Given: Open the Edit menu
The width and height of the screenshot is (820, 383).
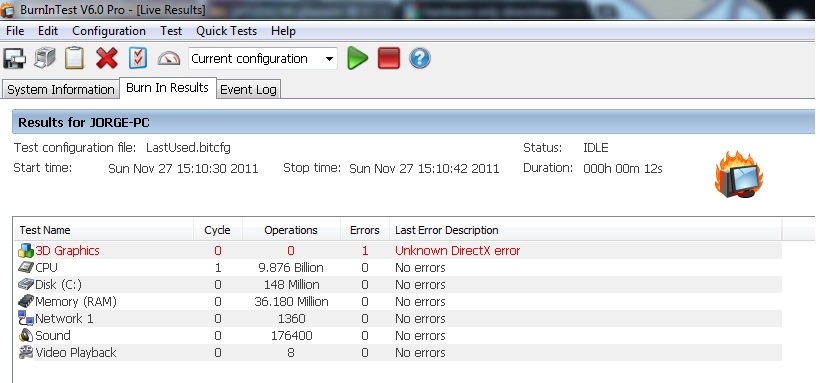Looking at the screenshot, I should click(48, 31).
